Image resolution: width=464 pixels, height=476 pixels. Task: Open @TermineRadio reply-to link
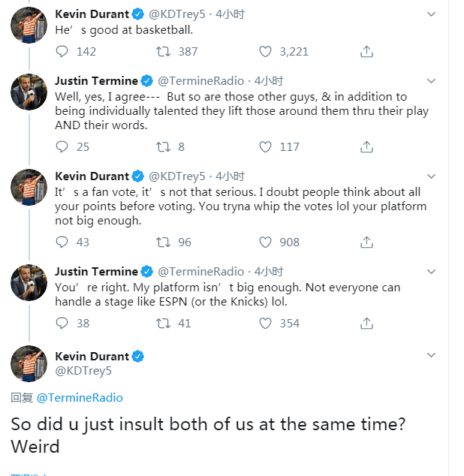point(80,398)
